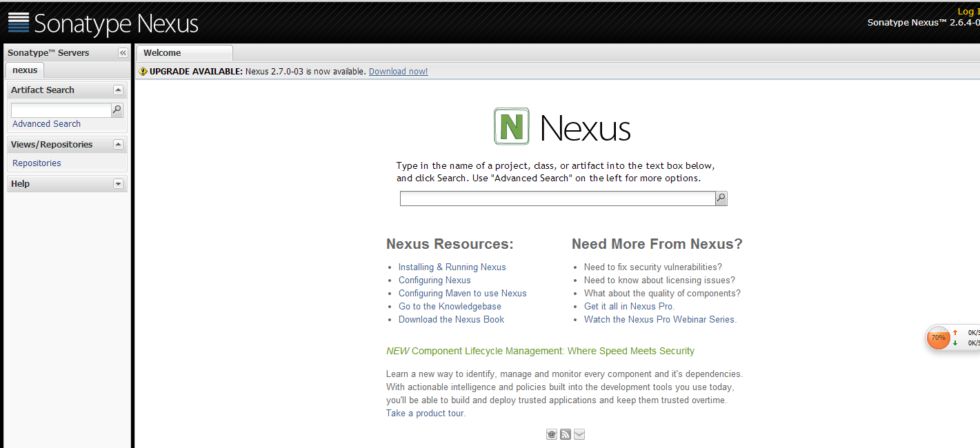
Task: Collapse the Sonatype Servers side panel
Action: (x=123, y=53)
